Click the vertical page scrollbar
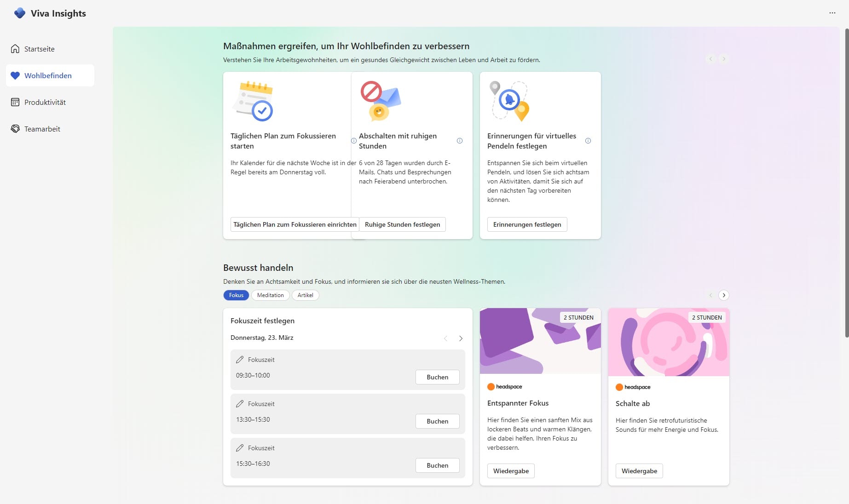Viewport: 849px width, 504px height. click(x=846, y=184)
